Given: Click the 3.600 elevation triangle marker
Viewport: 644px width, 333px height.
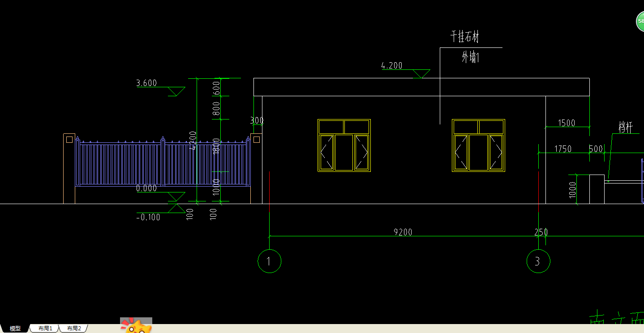Looking at the screenshot, I should tap(176, 91).
